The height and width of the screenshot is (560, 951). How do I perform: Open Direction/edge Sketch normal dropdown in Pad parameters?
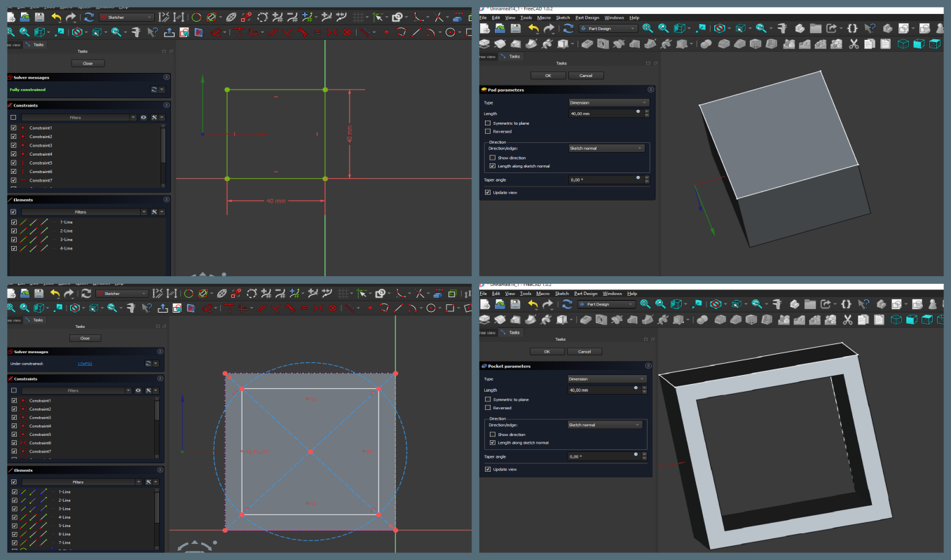(606, 148)
